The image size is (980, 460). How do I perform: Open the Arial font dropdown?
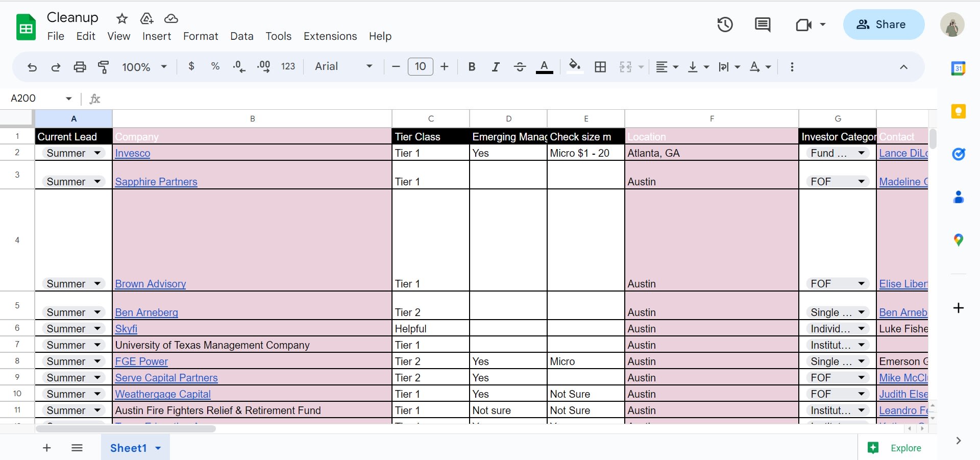[x=344, y=66]
